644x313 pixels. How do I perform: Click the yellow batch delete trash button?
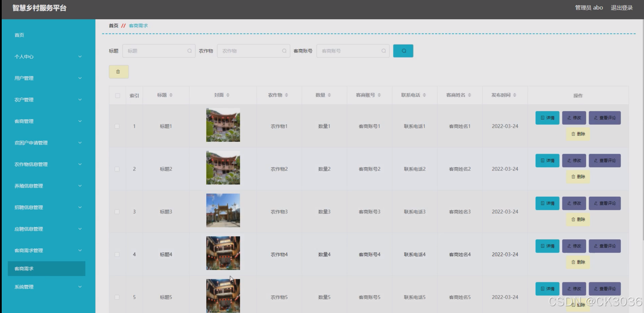pyautogui.click(x=118, y=72)
